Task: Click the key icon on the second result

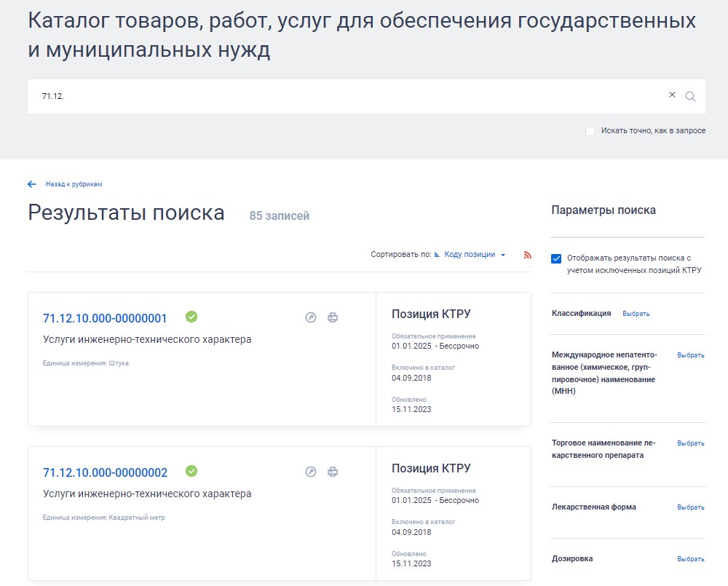Action: click(x=311, y=471)
